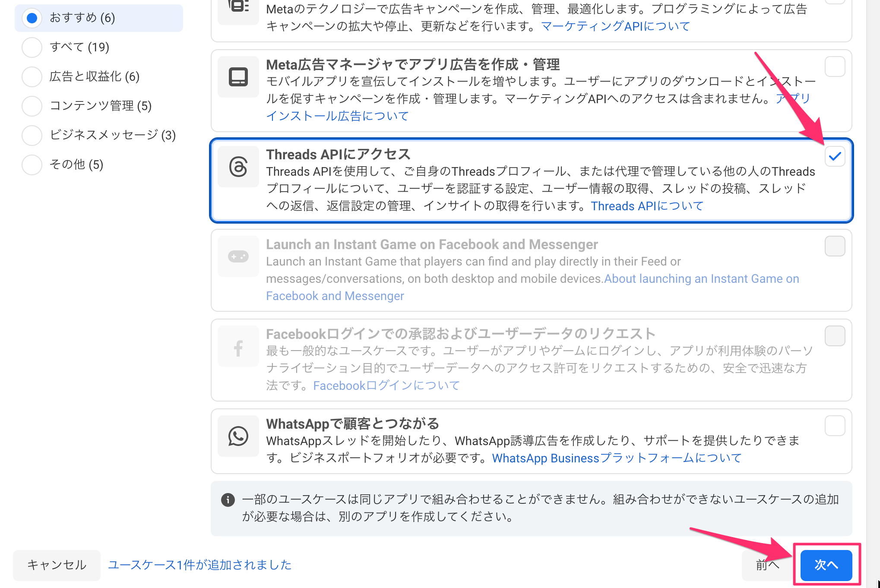This screenshot has height=588, width=880.
Task: Check the WhatsApp customer connection checkbox
Action: coord(835,426)
